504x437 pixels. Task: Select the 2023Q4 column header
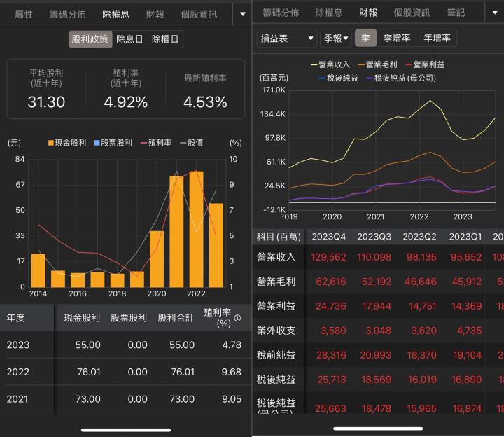pyautogui.click(x=328, y=237)
